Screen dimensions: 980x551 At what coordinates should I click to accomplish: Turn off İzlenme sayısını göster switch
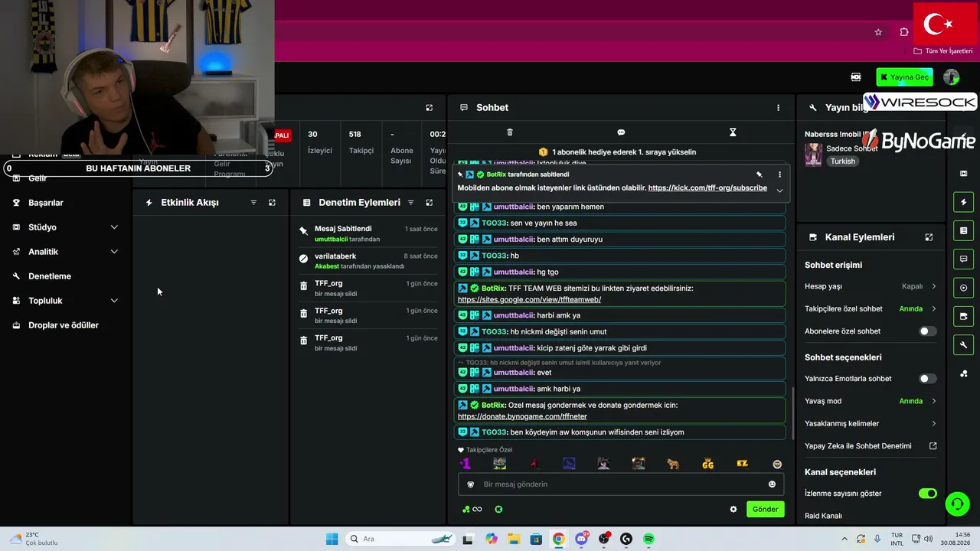(927, 494)
